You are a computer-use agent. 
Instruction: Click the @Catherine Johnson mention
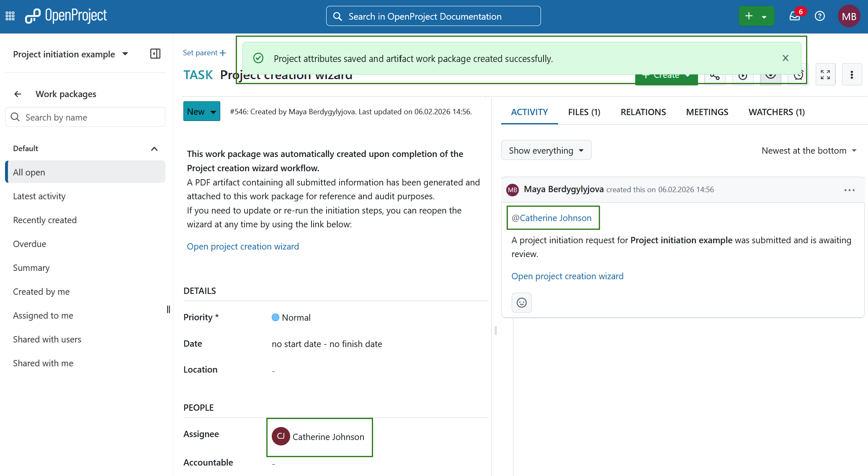(x=553, y=218)
